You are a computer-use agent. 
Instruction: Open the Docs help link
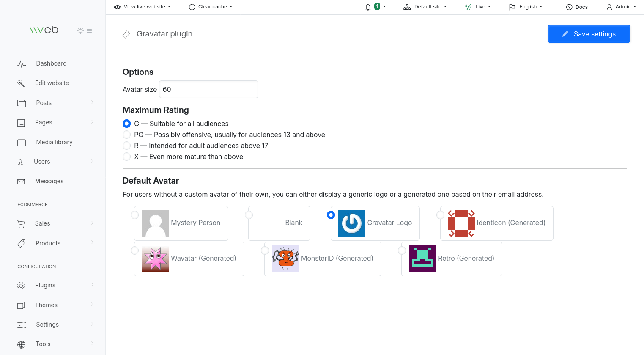pos(577,7)
